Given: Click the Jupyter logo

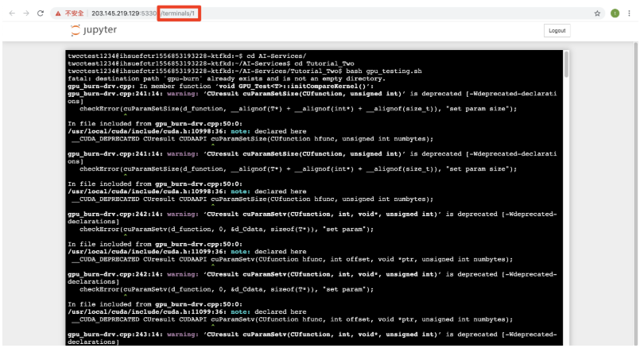Looking at the screenshot, I should pyautogui.click(x=94, y=30).
